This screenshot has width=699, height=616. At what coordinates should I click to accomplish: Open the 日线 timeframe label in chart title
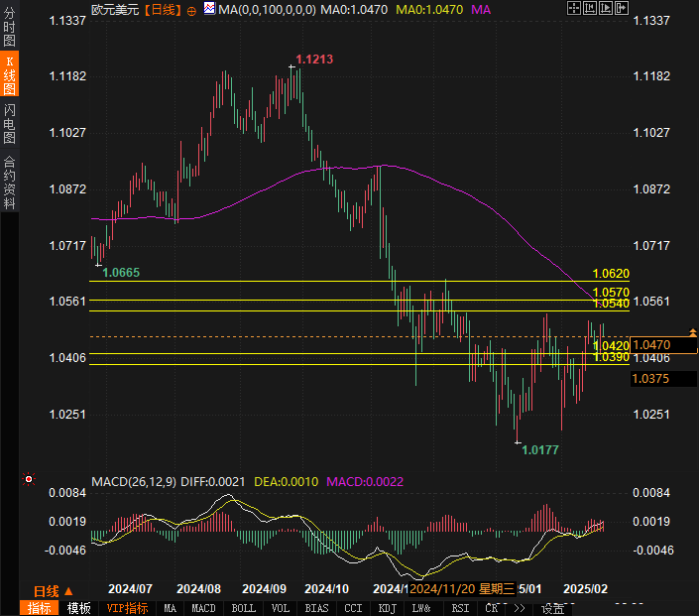162,9
